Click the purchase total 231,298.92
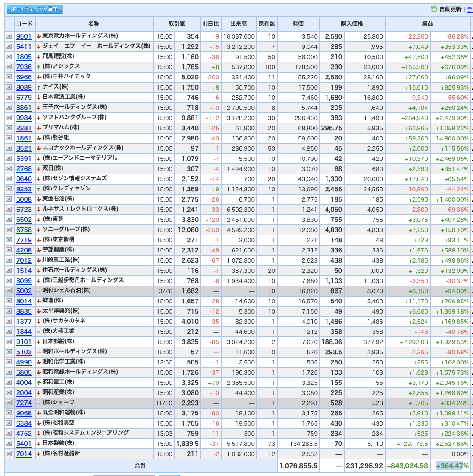This screenshot has width=473, height=476. [364, 466]
